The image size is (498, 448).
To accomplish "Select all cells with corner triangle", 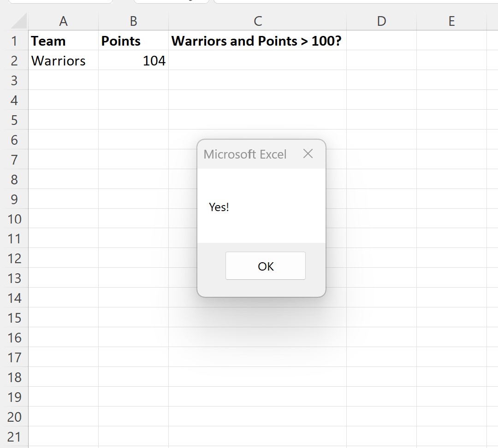I will pyautogui.click(x=18, y=21).
